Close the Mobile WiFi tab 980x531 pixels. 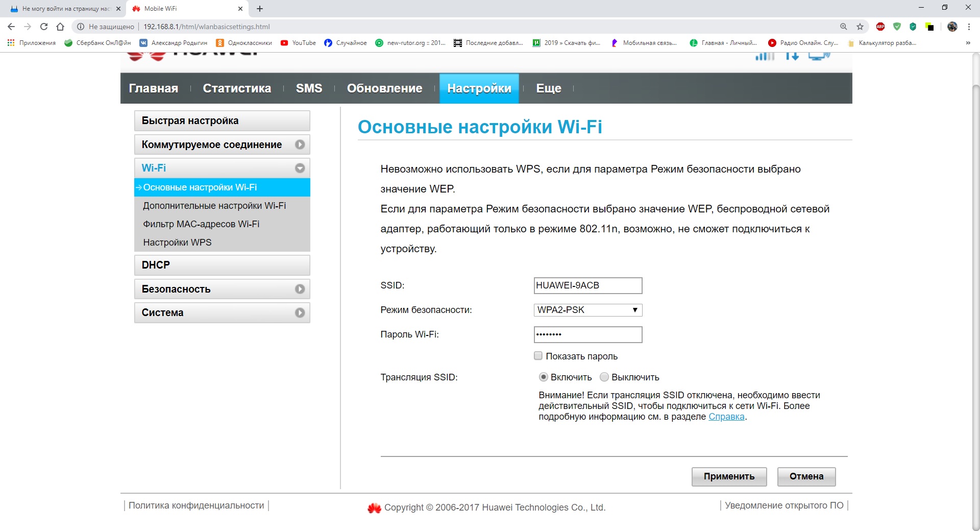[x=240, y=9]
